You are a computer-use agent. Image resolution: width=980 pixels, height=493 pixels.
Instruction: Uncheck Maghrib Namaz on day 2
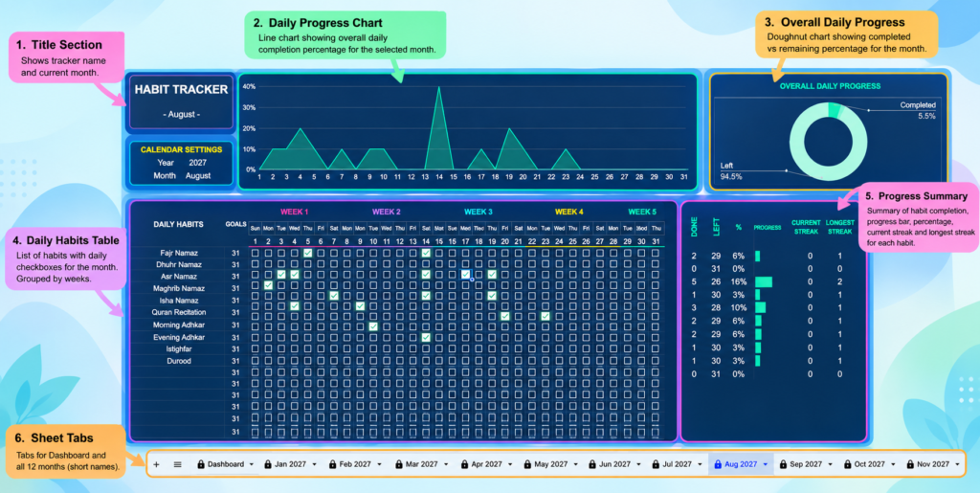[x=268, y=285]
